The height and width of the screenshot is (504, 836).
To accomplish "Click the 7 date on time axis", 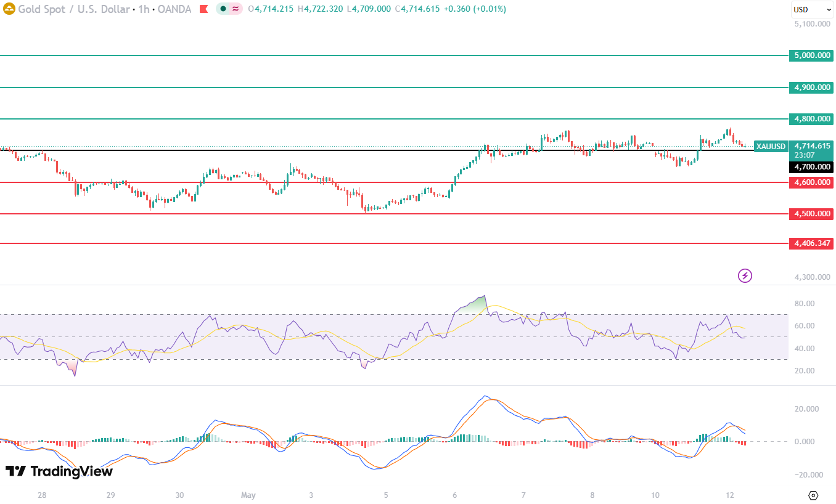I will point(523,495).
